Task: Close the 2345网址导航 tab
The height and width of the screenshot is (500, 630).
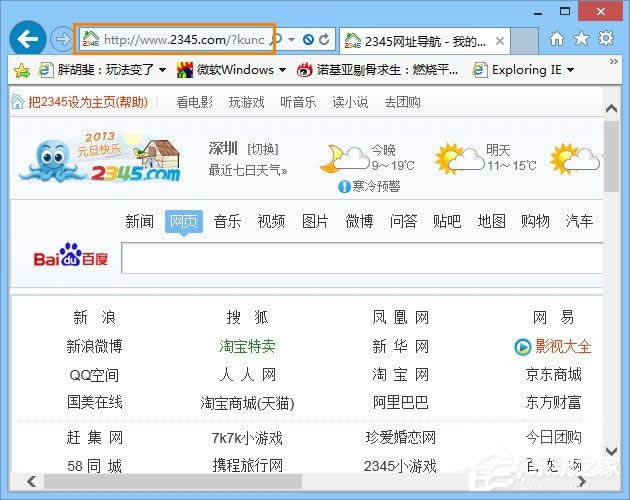Action: coord(500,41)
